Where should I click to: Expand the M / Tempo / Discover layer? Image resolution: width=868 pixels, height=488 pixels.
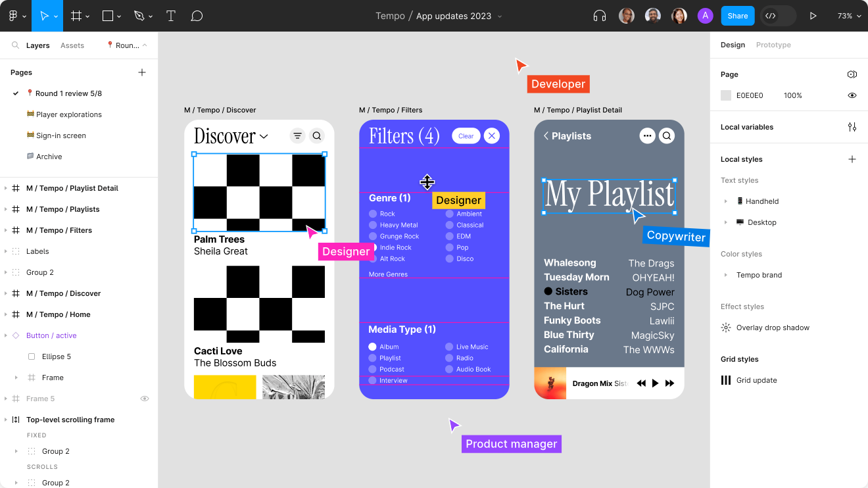(6, 293)
